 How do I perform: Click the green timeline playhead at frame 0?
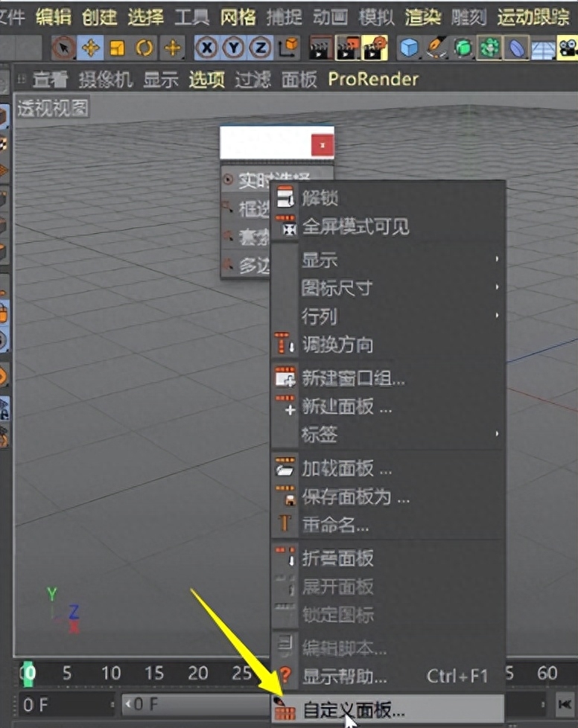[x=29, y=673]
